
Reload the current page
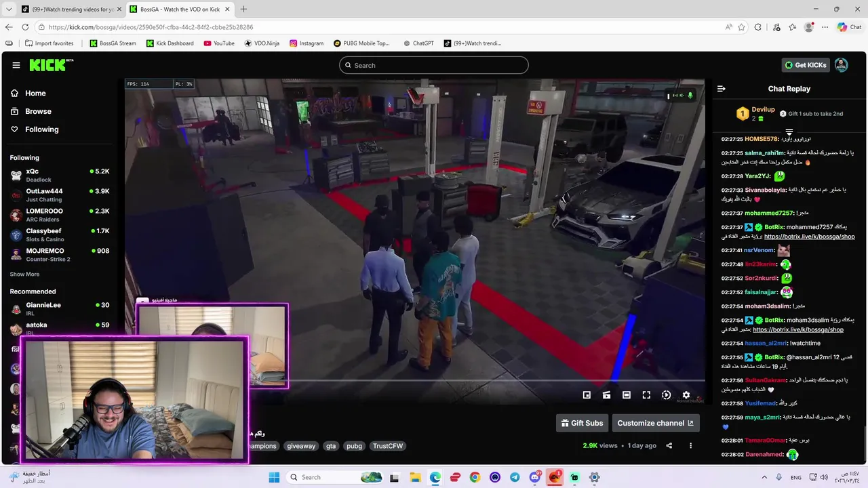pyautogui.click(x=25, y=27)
